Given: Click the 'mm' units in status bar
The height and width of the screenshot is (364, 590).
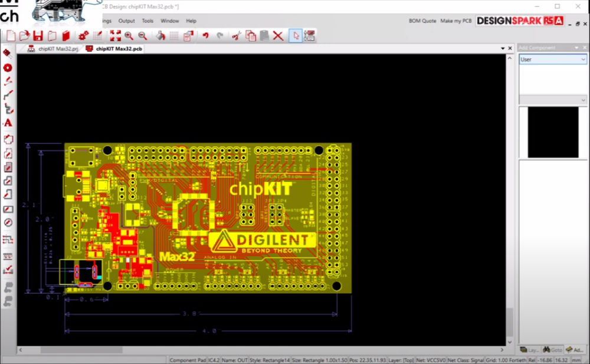Looking at the screenshot, I should 576,360.
